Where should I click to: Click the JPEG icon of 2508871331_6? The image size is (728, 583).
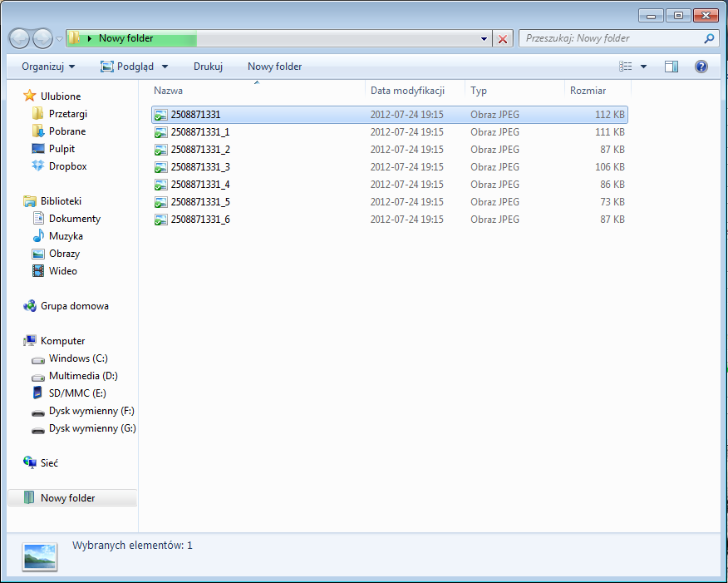coord(160,220)
